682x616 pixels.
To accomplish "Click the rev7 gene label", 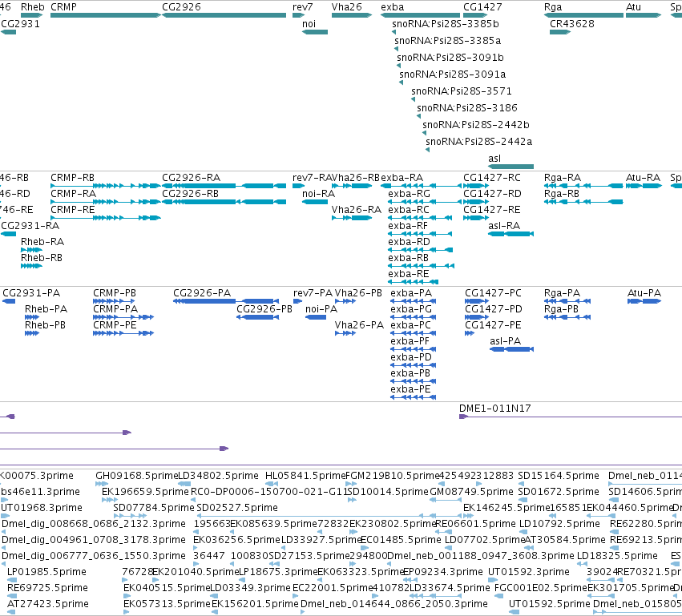I will pyautogui.click(x=302, y=7).
